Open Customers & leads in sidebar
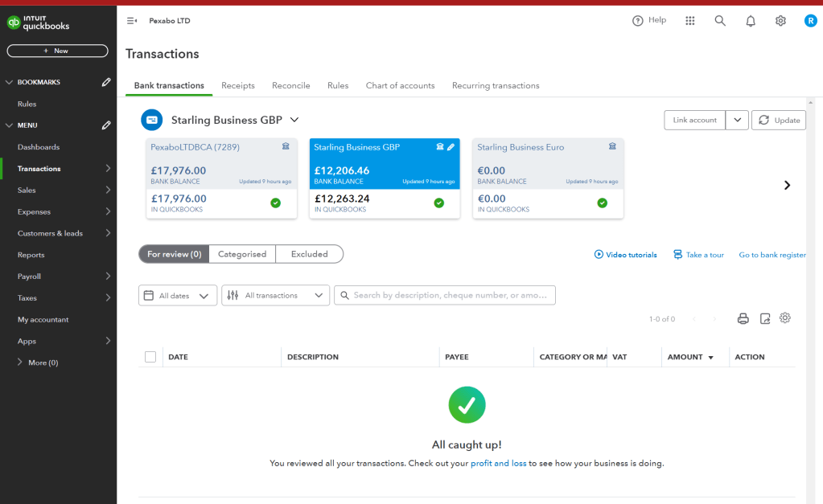Screen dimensions: 823x504 coord(50,233)
